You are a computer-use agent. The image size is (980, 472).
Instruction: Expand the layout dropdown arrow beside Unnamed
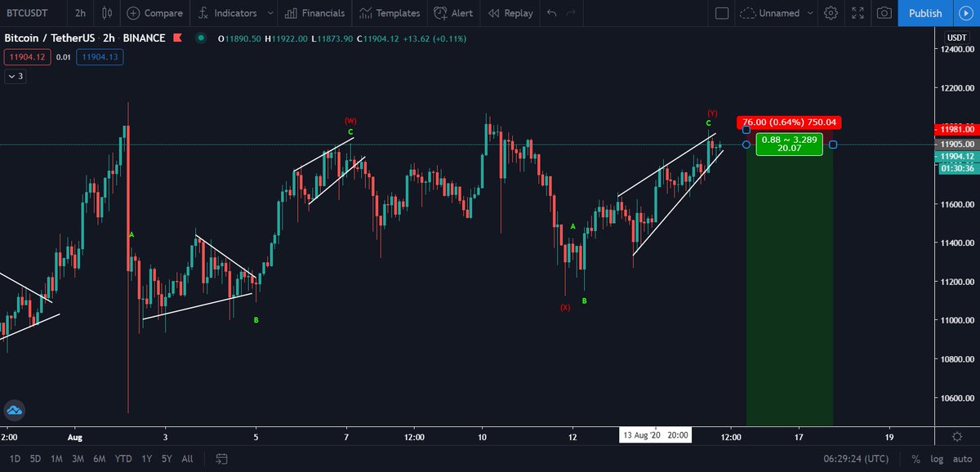809,13
